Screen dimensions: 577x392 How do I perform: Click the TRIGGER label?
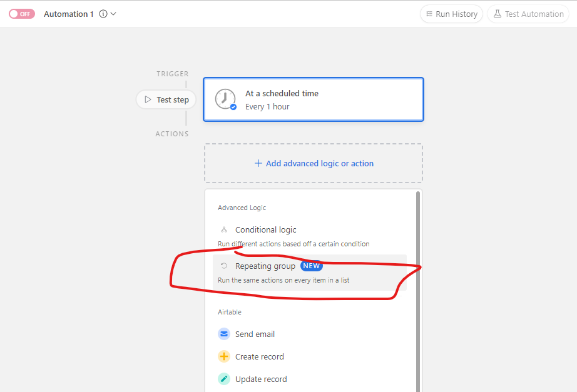click(x=172, y=74)
